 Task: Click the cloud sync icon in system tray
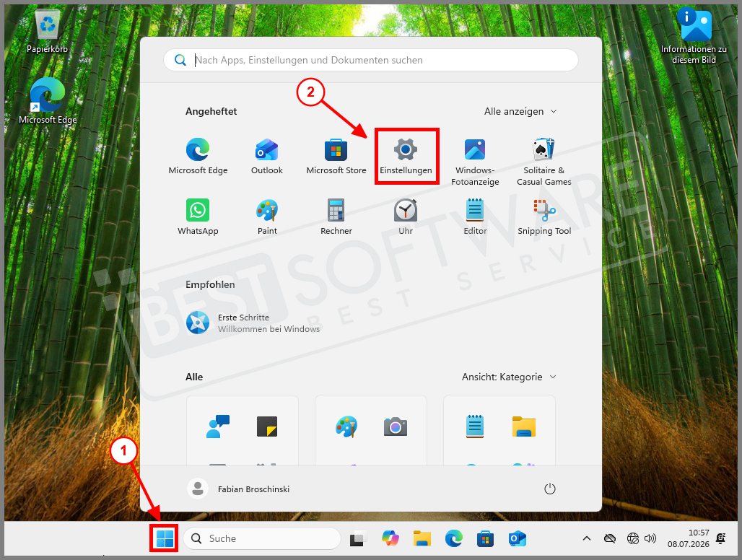[x=610, y=538]
